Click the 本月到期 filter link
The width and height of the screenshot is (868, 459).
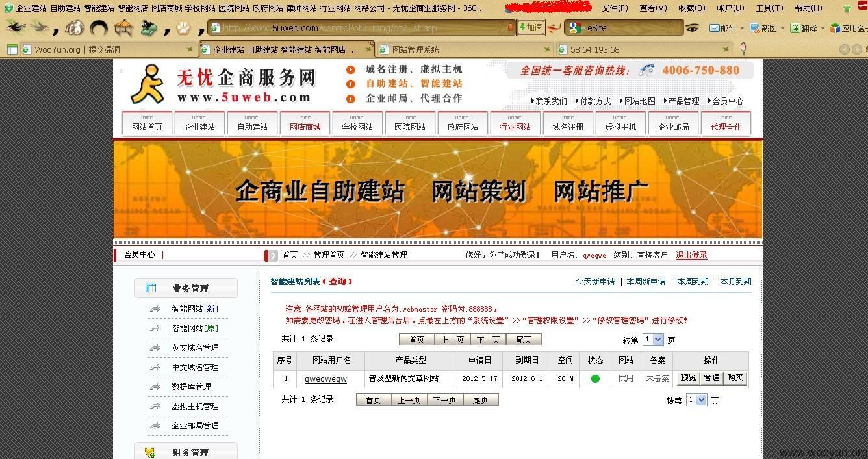tap(736, 282)
